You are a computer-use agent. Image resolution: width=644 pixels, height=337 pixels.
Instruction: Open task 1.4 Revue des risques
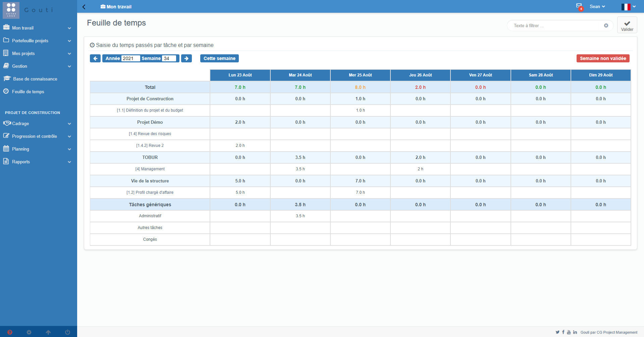pyautogui.click(x=150, y=134)
